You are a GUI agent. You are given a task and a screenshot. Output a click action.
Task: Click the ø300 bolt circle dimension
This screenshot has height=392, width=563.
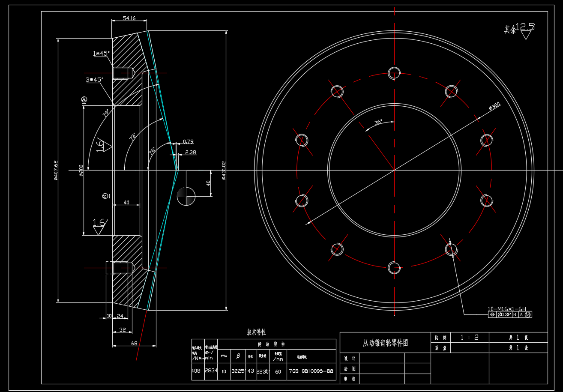coord(494,106)
